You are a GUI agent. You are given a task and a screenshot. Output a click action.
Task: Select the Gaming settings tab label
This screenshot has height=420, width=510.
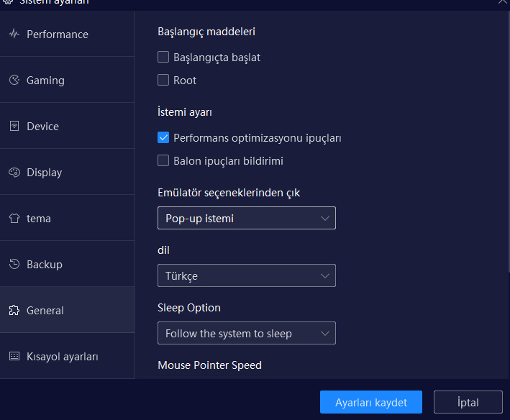[x=45, y=80]
